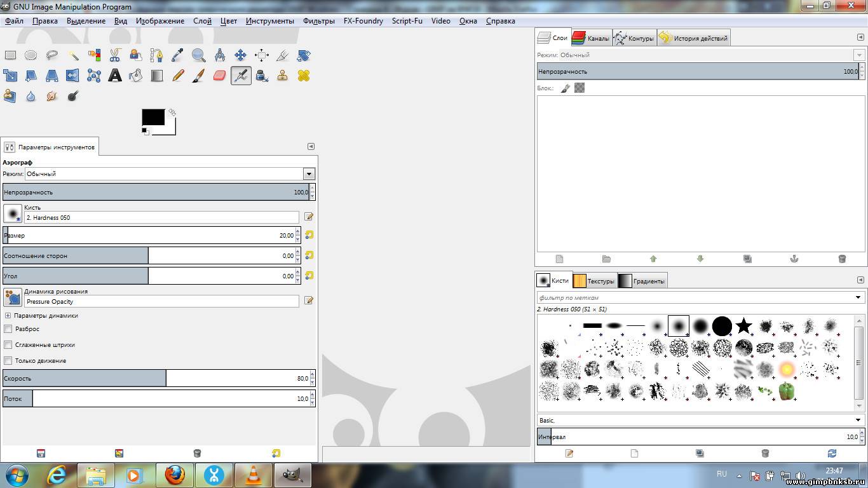Viewport: 868px width, 488px height.
Task: Enable the Только движение checkbox
Action: click(x=8, y=361)
